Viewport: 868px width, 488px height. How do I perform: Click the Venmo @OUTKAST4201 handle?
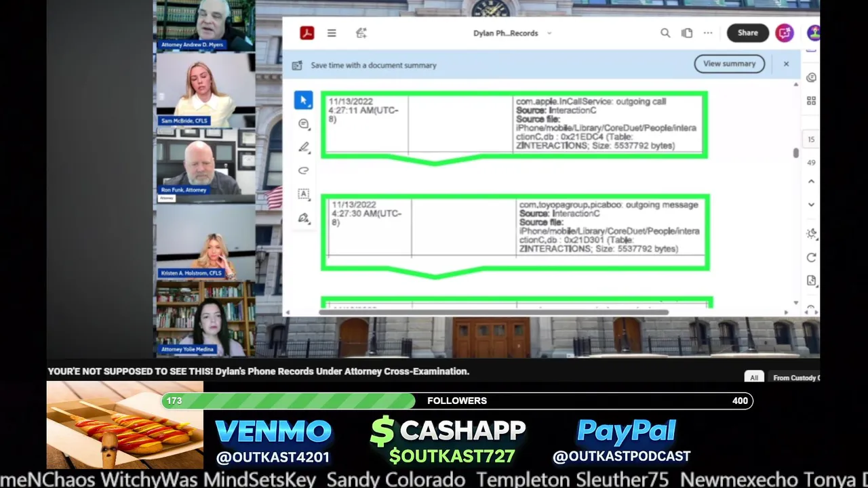[273, 457]
